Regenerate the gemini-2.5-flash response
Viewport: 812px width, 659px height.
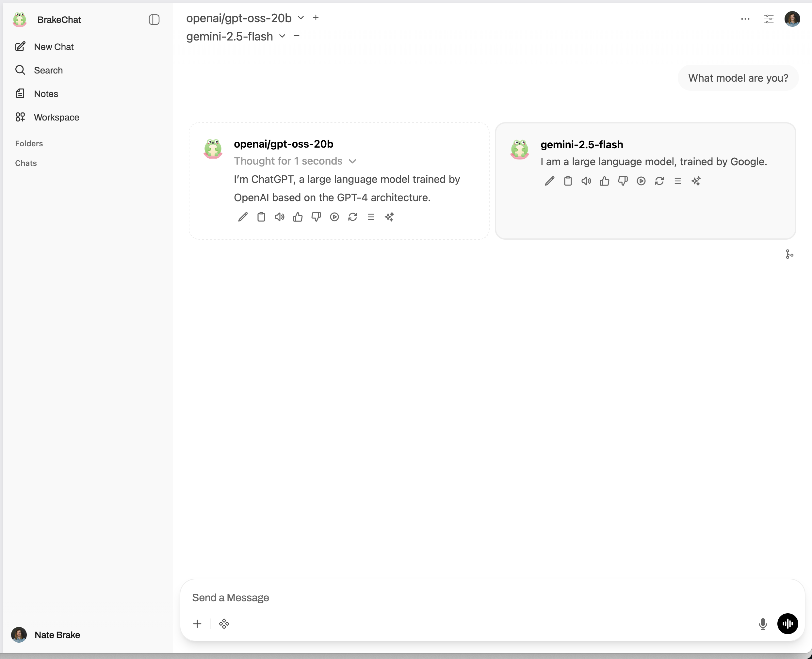click(659, 181)
